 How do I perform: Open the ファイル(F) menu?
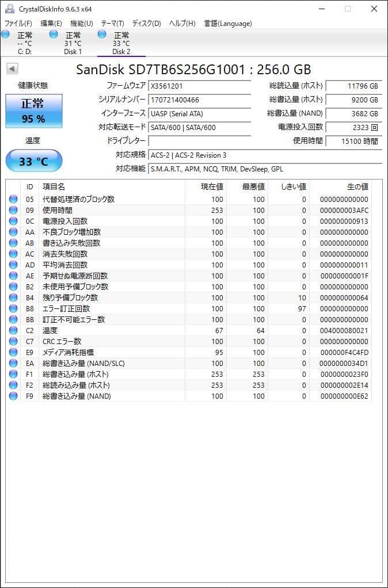click(x=18, y=23)
